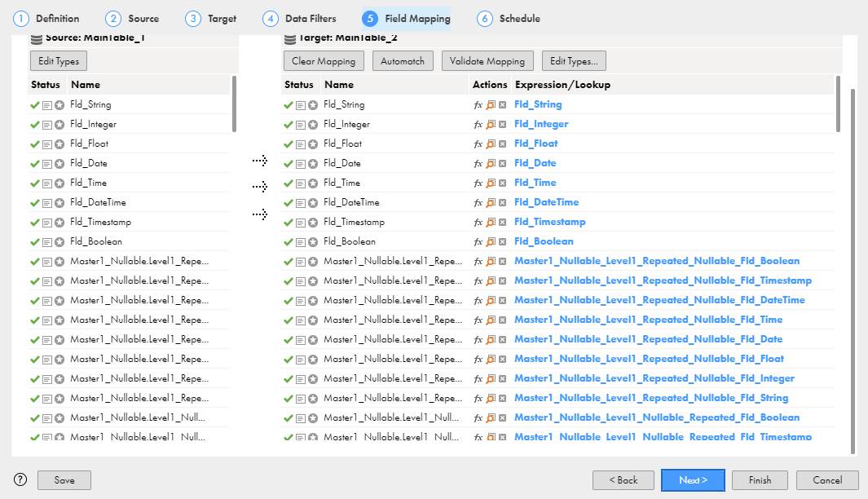The height and width of the screenshot is (499, 868).
Task: Open the fx expression editor for target Fld_Timestamp
Action: coord(478,222)
